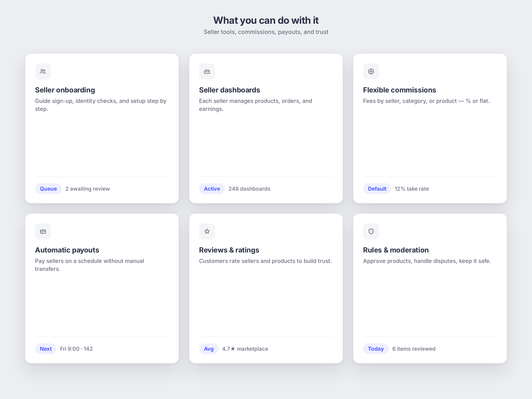Click the '12% take rate' text
This screenshot has height=399, width=532.
(412, 189)
